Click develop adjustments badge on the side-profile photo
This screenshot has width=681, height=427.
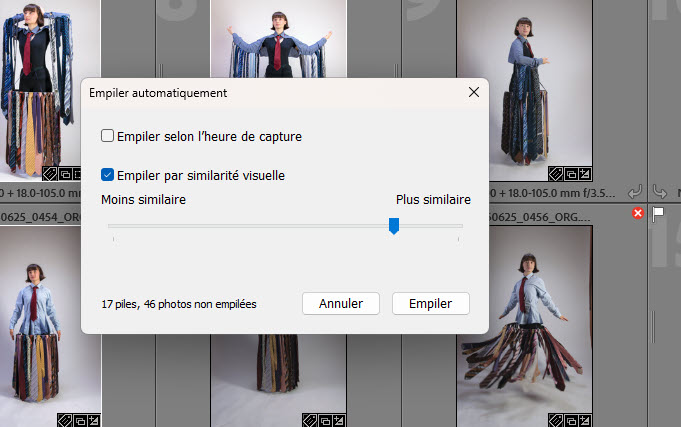pos(585,174)
